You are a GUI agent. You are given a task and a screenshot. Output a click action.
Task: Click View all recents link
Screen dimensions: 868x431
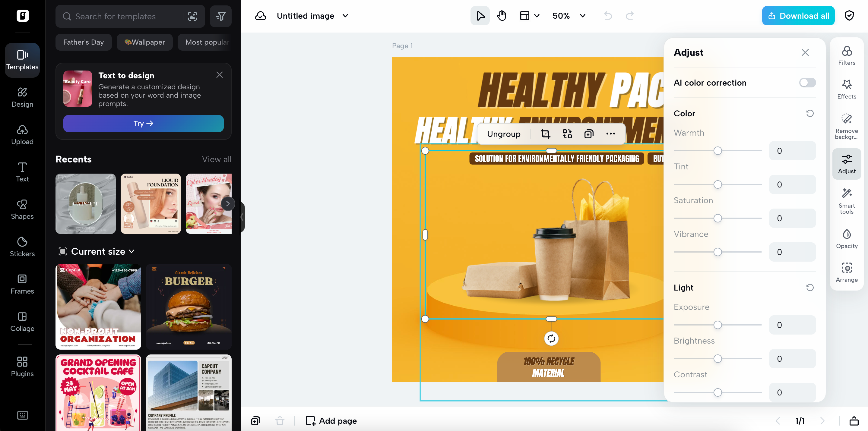coord(217,159)
